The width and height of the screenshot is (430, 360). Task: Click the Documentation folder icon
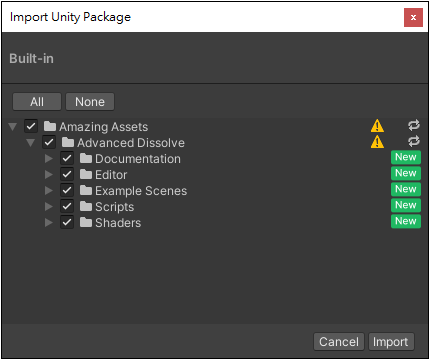click(x=86, y=158)
